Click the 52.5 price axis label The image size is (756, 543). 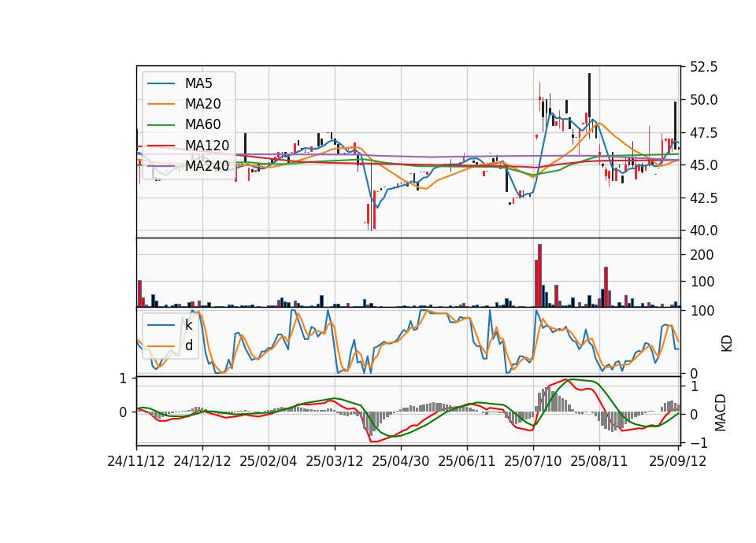tap(704, 67)
